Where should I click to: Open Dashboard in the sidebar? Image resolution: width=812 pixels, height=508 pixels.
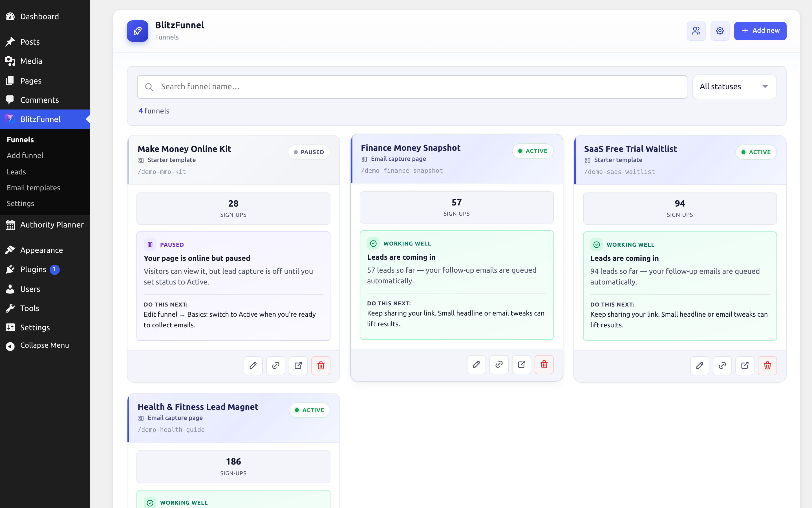(45, 16)
